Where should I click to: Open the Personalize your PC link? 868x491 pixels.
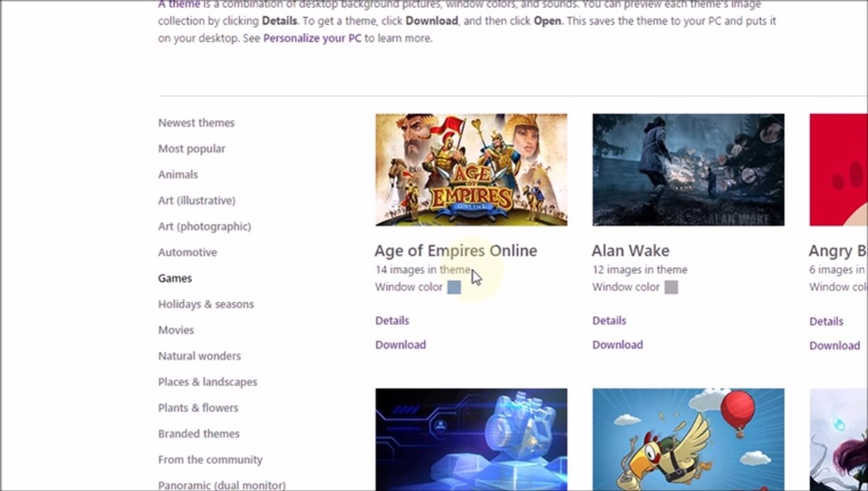click(313, 38)
